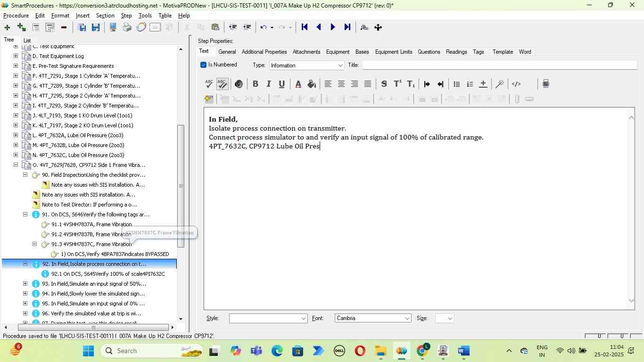Go to next step arrow icon
Image resolution: width=644 pixels, height=362 pixels.
point(333,27)
